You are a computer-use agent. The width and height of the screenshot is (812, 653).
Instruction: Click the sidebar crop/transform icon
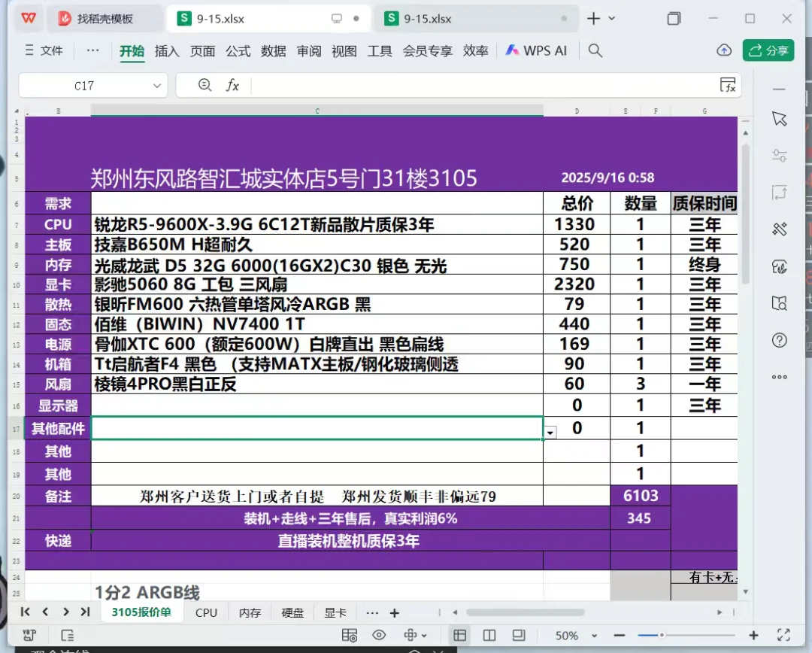click(780, 193)
